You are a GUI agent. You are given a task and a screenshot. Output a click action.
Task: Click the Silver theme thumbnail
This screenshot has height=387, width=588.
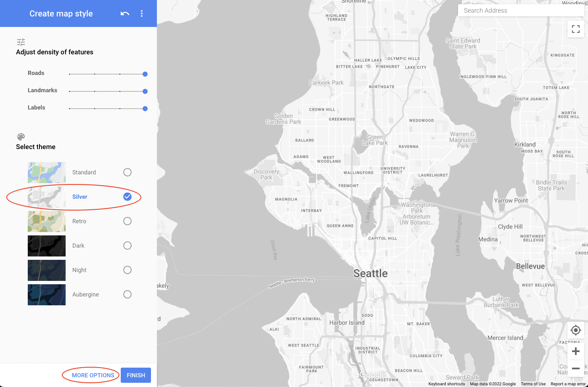[47, 197]
